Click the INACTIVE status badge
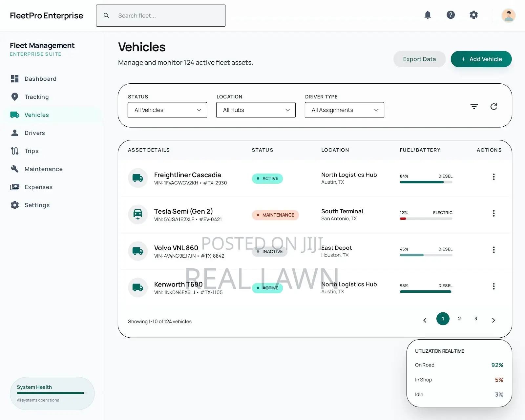Screen dimensions: 525x420 point(270,251)
